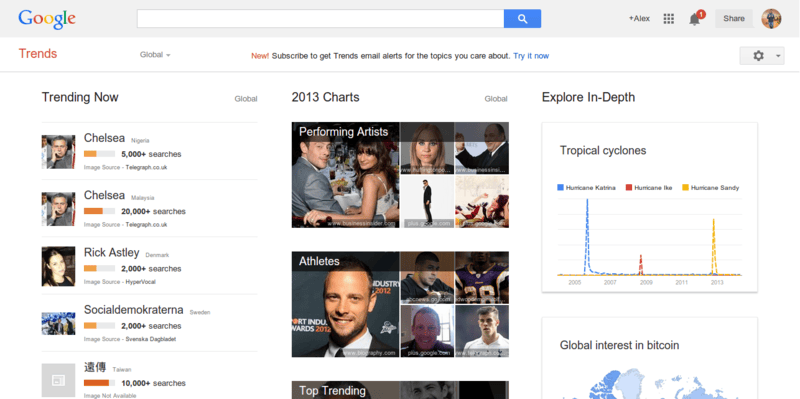Click Global label beside 2013 Charts
This screenshot has height=399, width=800.
(496, 99)
